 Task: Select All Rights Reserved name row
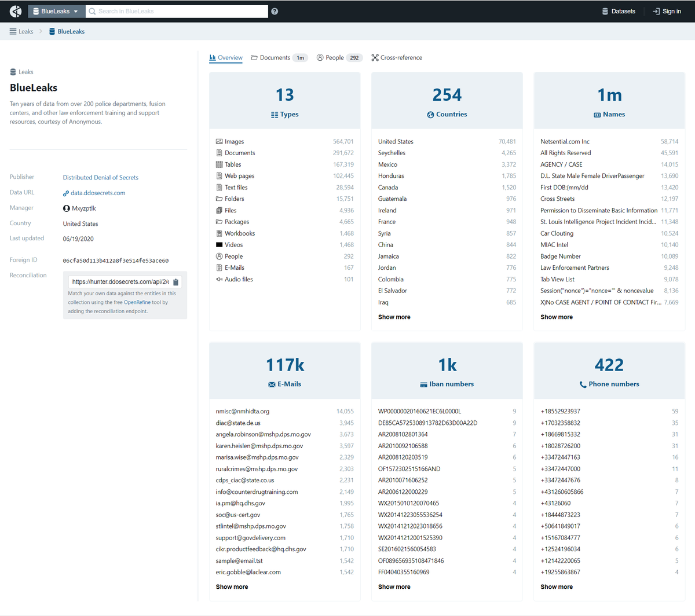[609, 153]
